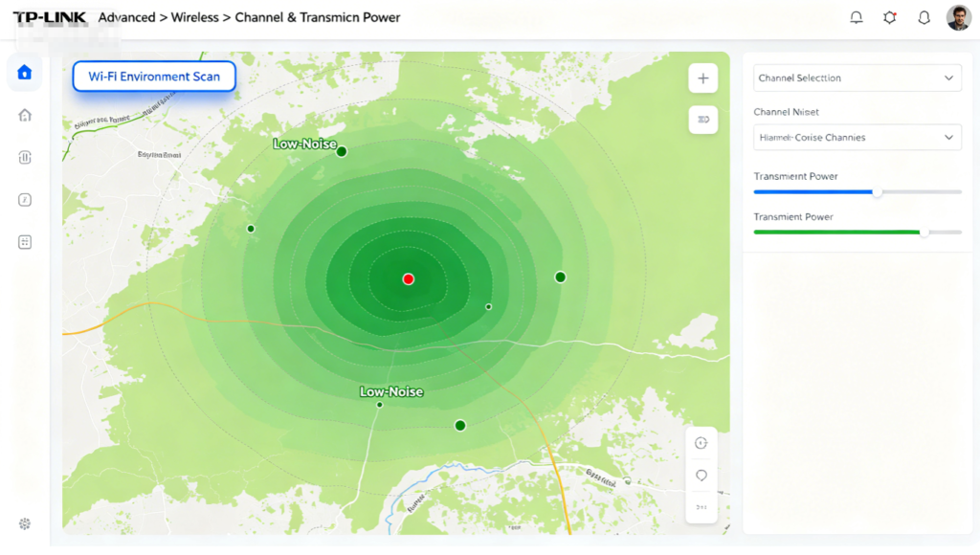Open the grid-panel sidebar icon
The width and height of the screenshot is (980, 555).
pyautogui.click(x=24, y=242)
